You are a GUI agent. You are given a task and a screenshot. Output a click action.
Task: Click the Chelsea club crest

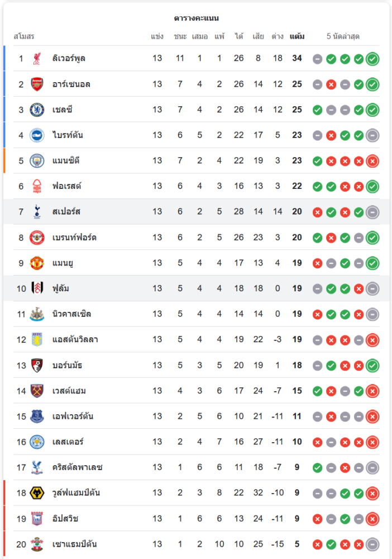[x=37, y=110]
